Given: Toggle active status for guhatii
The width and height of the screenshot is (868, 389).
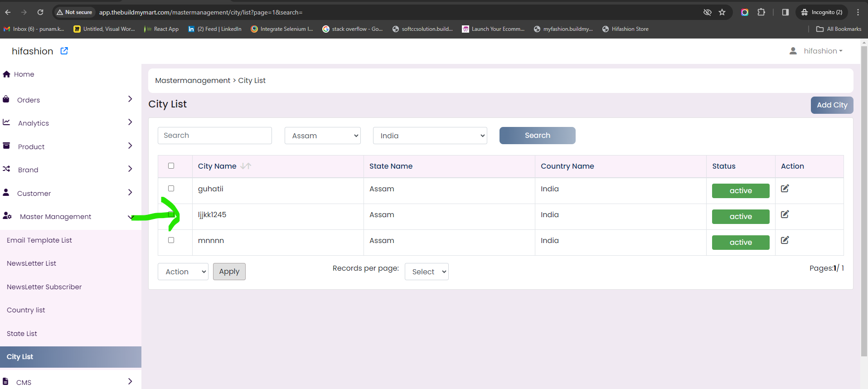Looking at the screenshot, I should pos(741,191).
